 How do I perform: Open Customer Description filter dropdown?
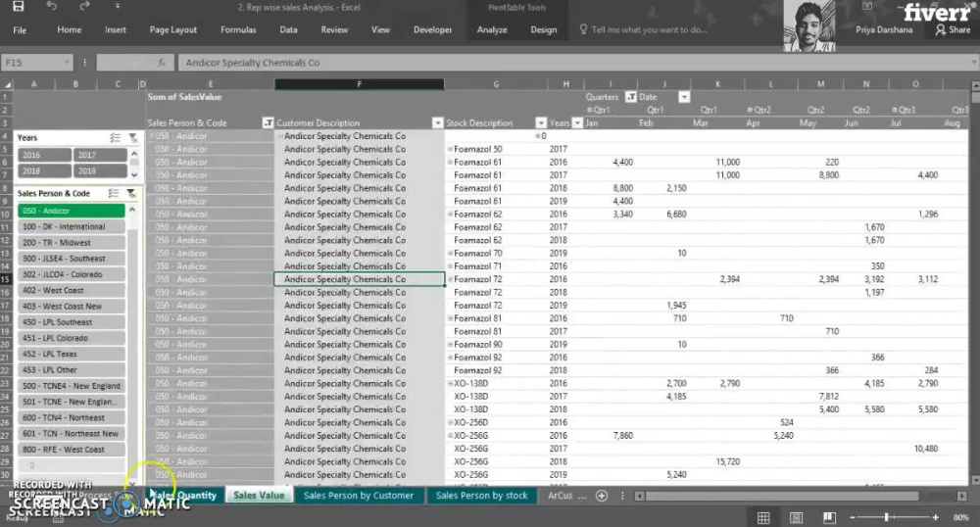(437, 123)
